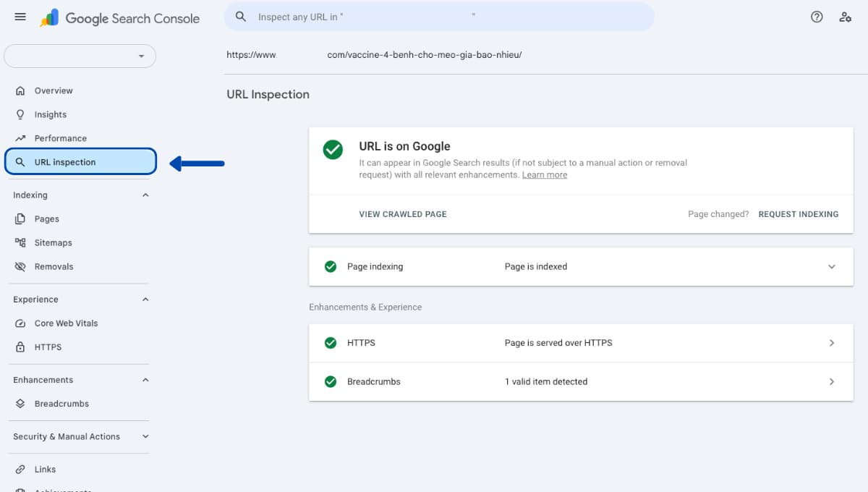Open Breadcrumbs under the Enhancements section
The image size is (868, 492).
coord(61,404)
